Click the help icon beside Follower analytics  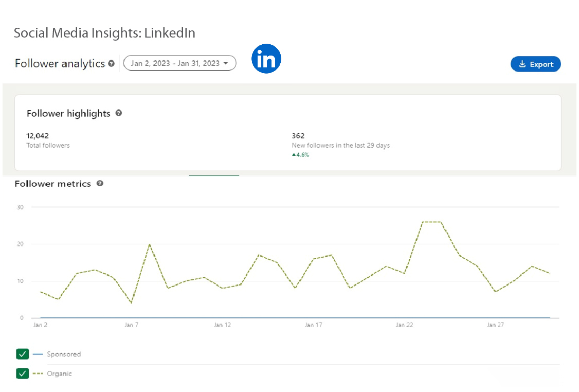click(112, 64)
